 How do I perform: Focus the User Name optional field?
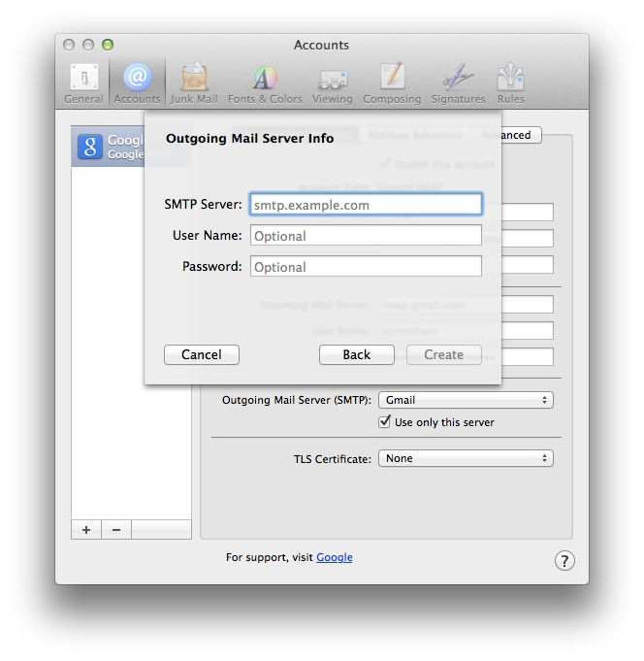tap(366, 235)
